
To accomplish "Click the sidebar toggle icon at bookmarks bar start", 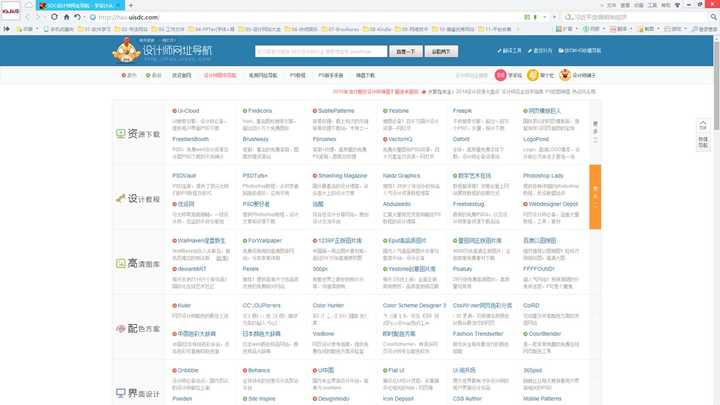I will pyautogui.click(x=6, y=29).
